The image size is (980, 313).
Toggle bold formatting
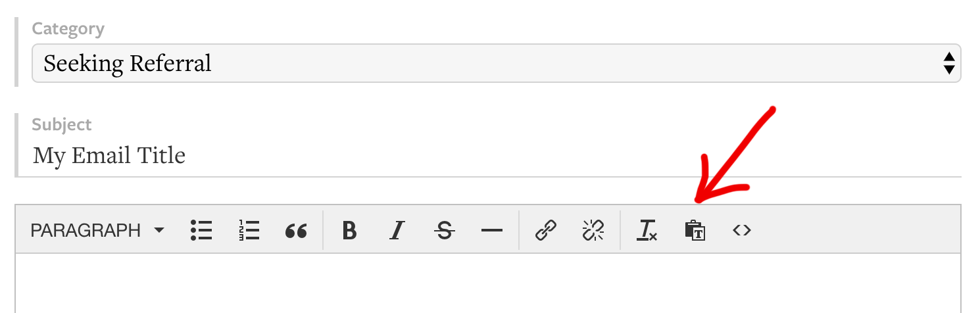pyautogui.click(x=349, y=231)
